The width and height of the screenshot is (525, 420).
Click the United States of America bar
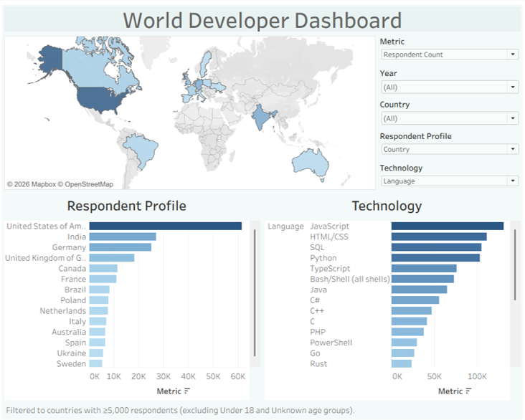tap(166, 226)
